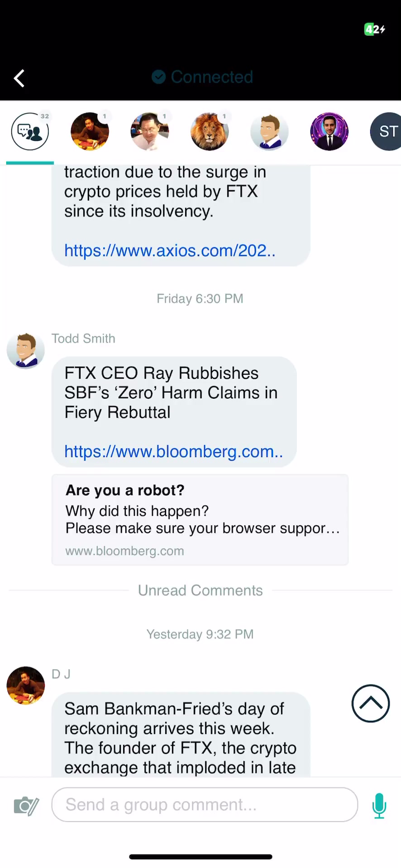Select the lion avatar contact
This screenshot has height=868, width=401.
point(210,132)
